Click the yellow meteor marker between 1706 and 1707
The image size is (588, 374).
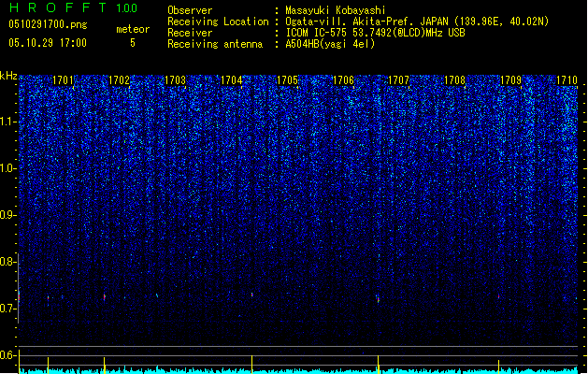point(378,365)
